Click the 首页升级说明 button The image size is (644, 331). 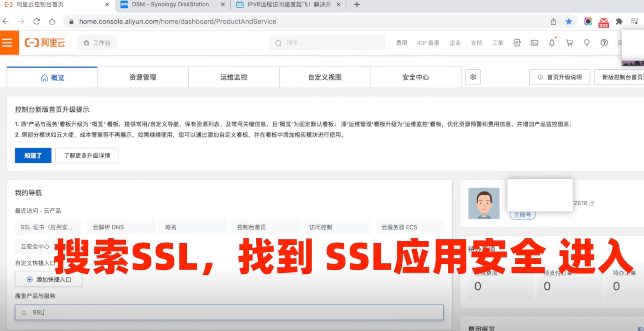(559, 77)
